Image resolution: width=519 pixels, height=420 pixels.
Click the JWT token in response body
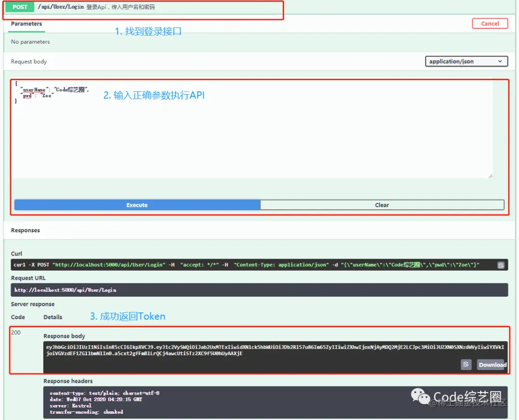click(275, 350)
